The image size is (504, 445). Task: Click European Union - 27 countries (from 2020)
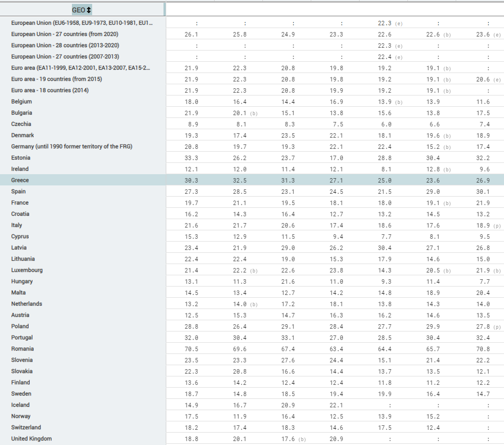click(65, 34)
